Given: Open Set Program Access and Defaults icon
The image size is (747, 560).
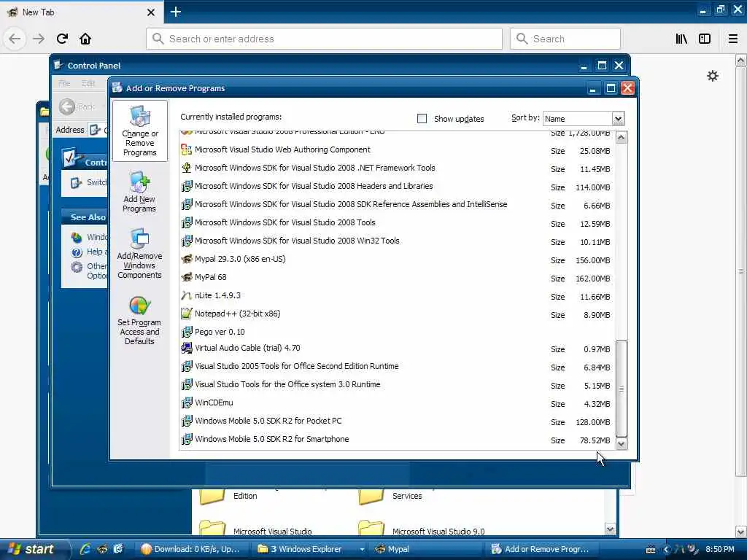Looking at the screenshot, I should [x=139, y=320].
